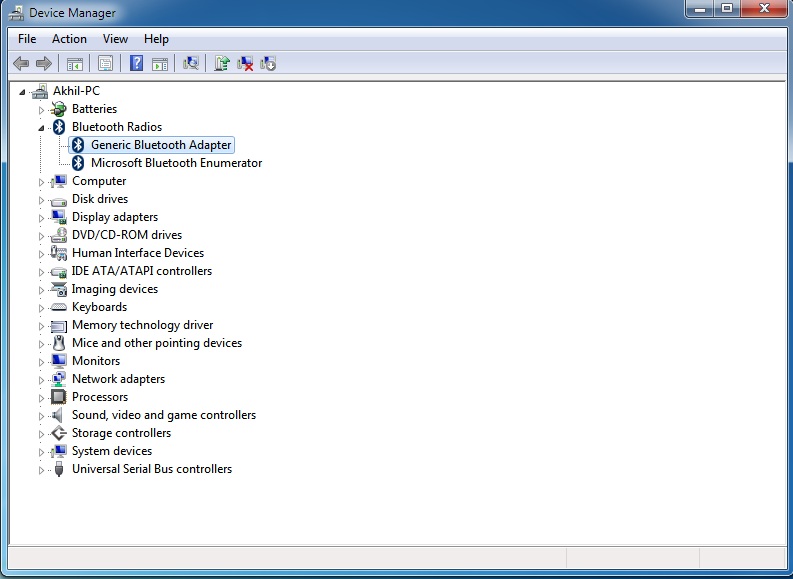Select the Processors category label

click(x=100, y=397)
